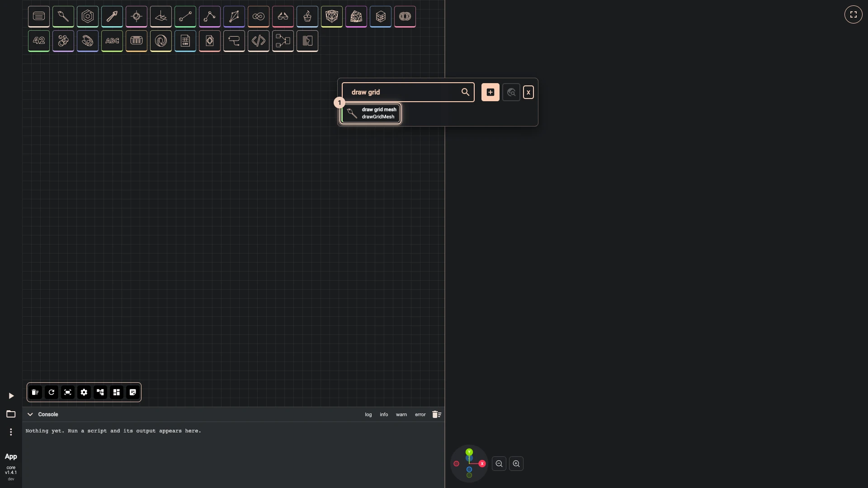The image size is (868, 488).
Task: Fit view with the frame toolbar button
Action: point(68,392)
